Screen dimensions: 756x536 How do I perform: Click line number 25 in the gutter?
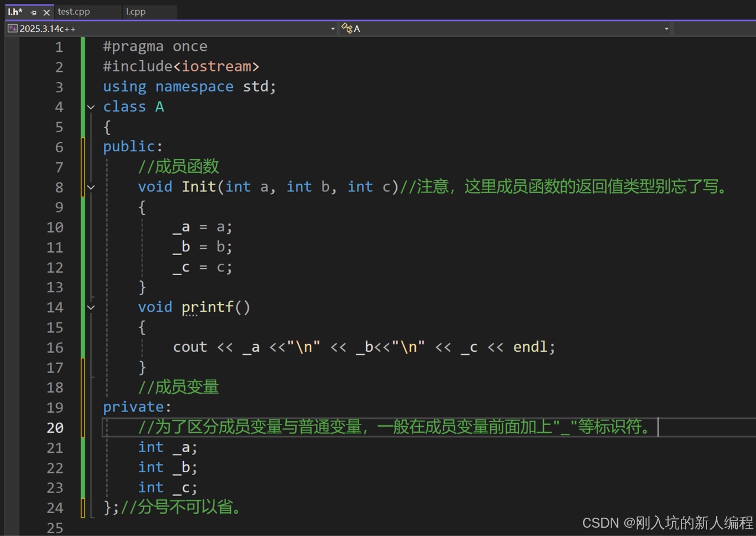click(55, 528)
